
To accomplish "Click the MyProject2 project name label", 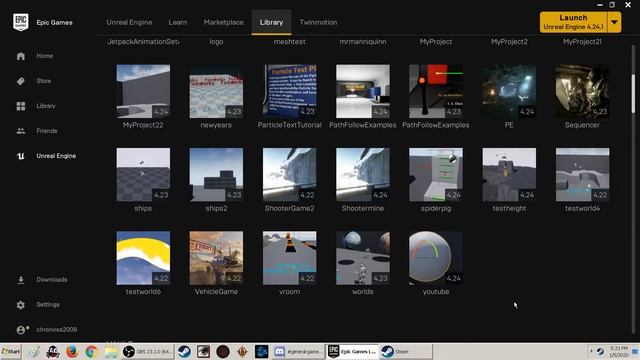I will [x=509, y=42].
